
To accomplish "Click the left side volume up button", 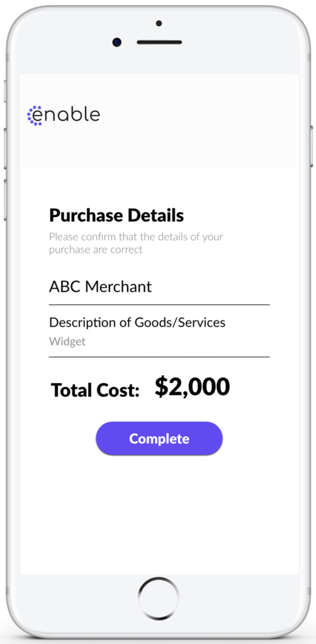I will (5, 147).
